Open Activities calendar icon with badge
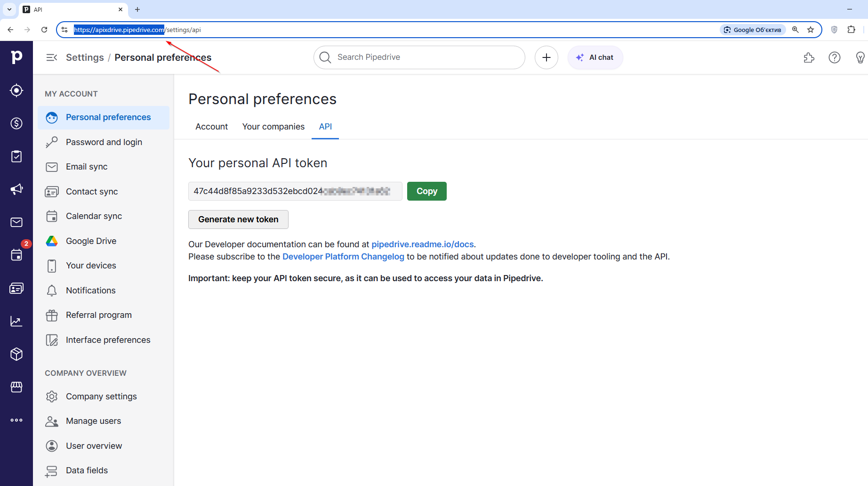This screenshot has width=868, height=486. [16, 255]
